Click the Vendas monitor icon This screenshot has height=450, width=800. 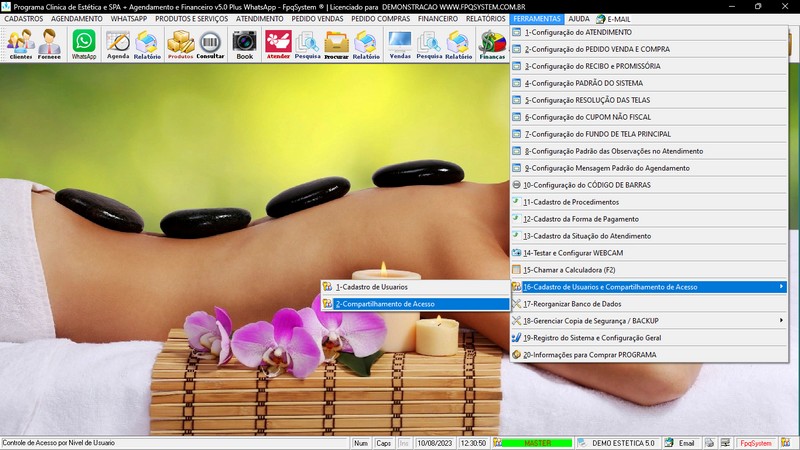pyautogui.click(x=400, y=43)
